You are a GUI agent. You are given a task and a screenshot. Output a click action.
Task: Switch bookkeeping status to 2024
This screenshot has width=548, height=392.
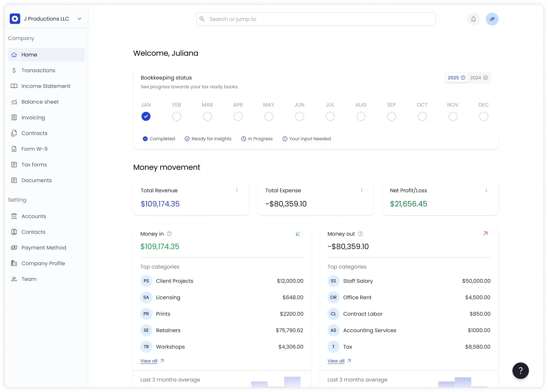[x=479, y=78]
